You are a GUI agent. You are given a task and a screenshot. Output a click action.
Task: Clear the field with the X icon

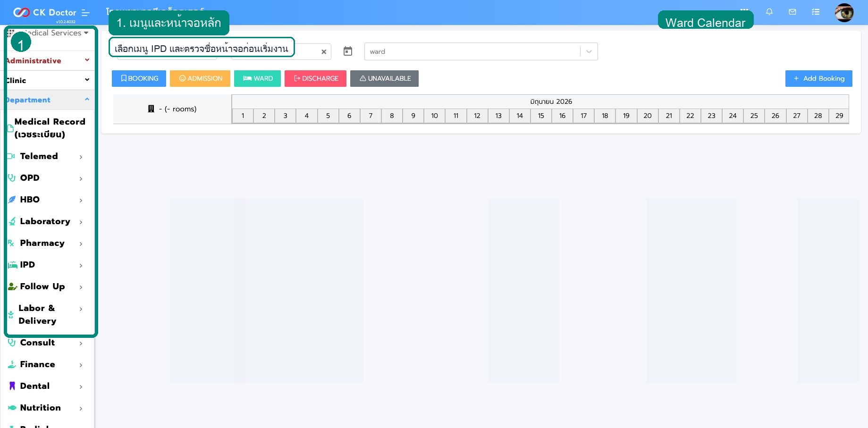point(324,52)
